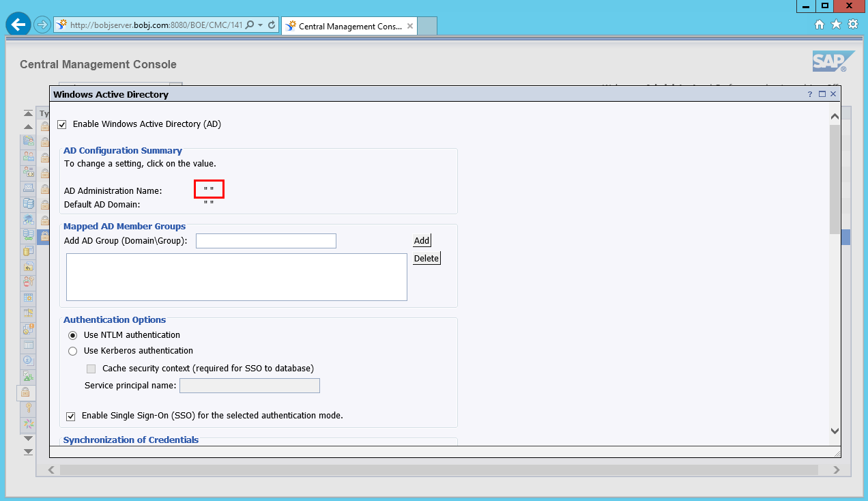Move sidebar icon list down one step
Viewport: 868px width, 501px height.
(x=28, y=438)
